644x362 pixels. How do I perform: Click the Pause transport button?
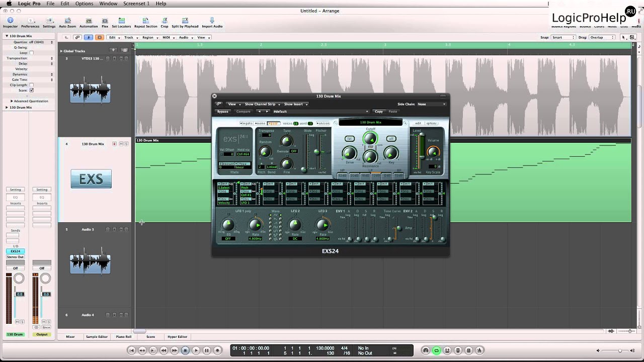click(207, 350)
